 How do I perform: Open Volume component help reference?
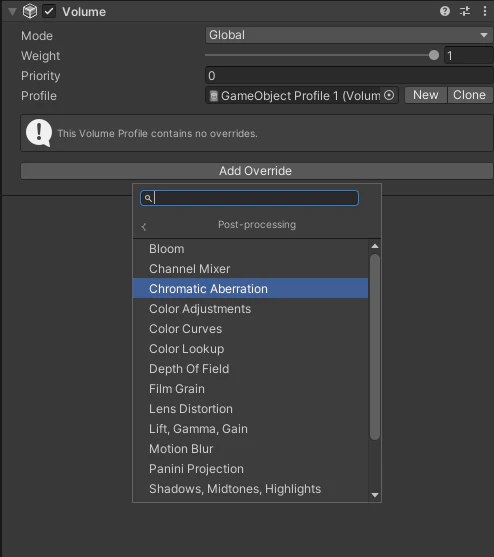pos(445,11)
